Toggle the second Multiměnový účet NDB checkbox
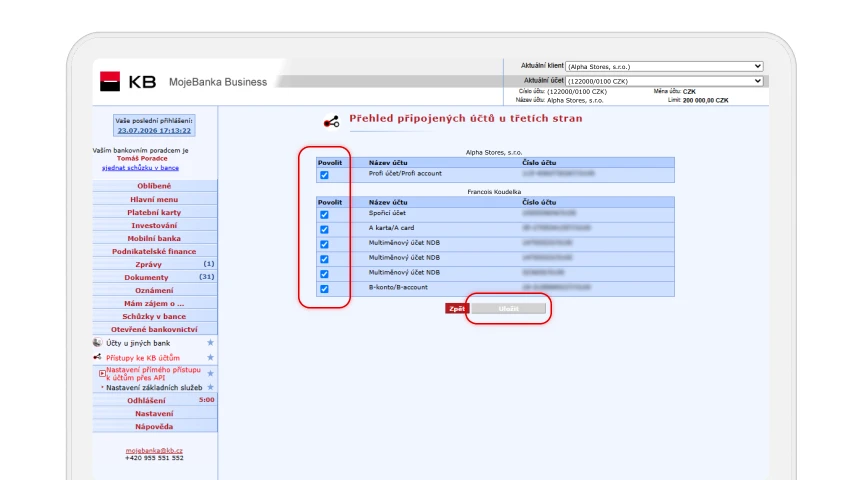The height and width of the screenshot is (480, 864). tap(324, 259)
